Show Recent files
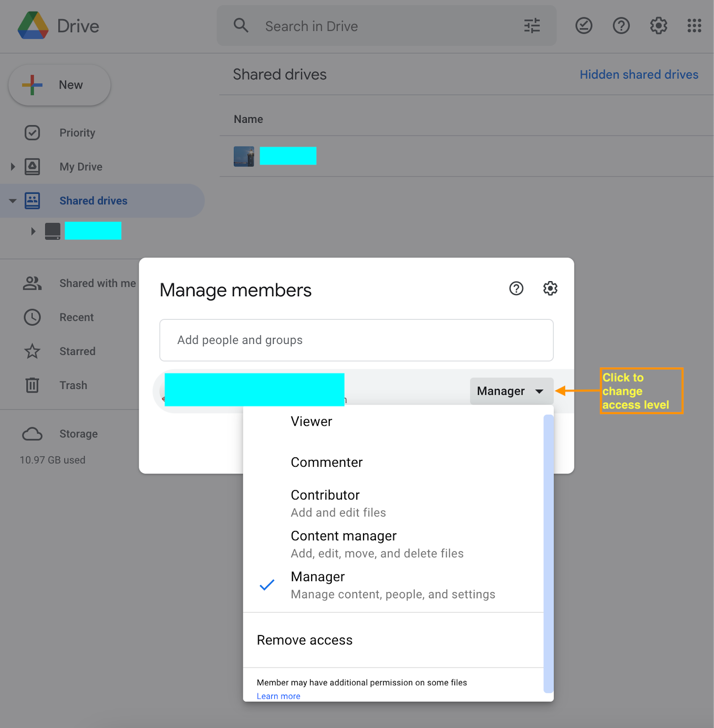This screenshot has height=728, width=714. (x=76, y=317)
